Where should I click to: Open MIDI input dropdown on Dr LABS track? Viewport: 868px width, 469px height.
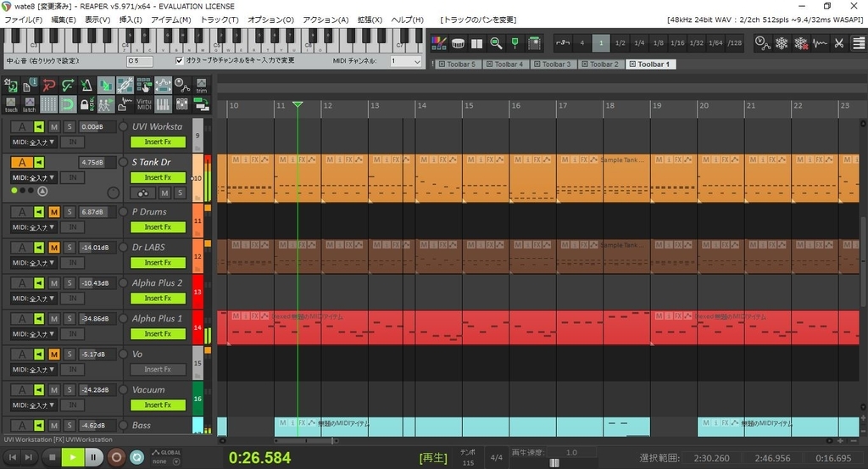[34, 263]
